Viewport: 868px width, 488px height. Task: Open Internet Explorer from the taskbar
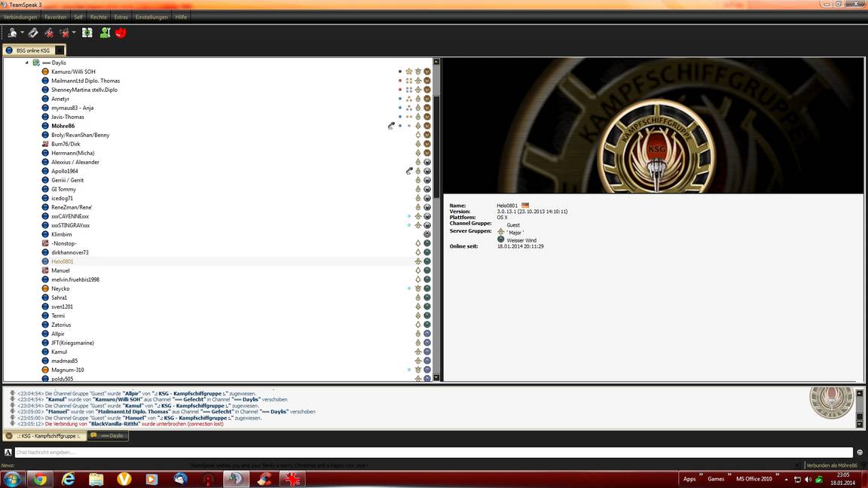68,479
